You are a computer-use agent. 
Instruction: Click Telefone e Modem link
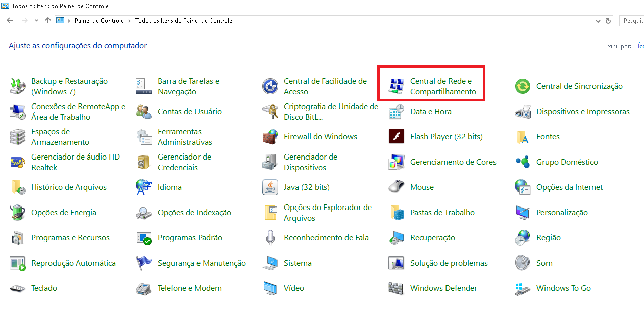[x=189, y=288]
